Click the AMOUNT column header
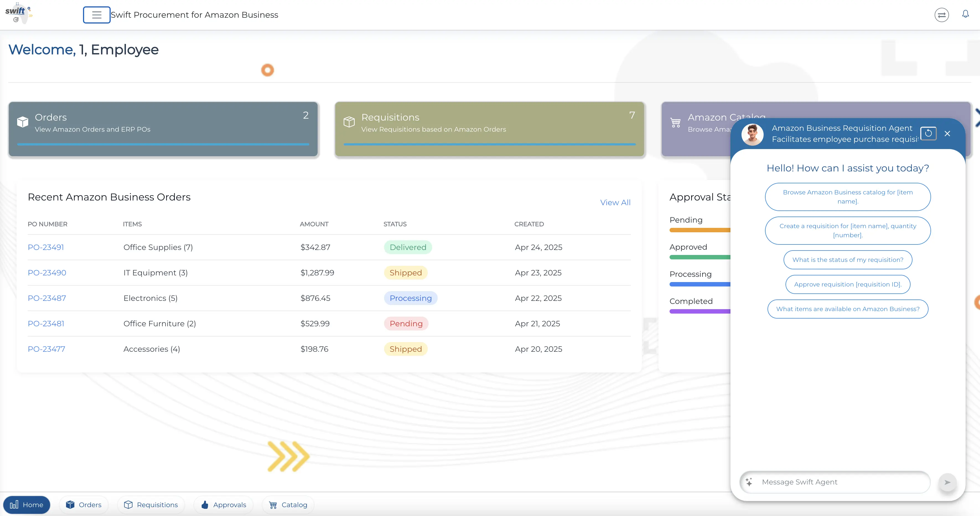 click(x=314, y=224)
